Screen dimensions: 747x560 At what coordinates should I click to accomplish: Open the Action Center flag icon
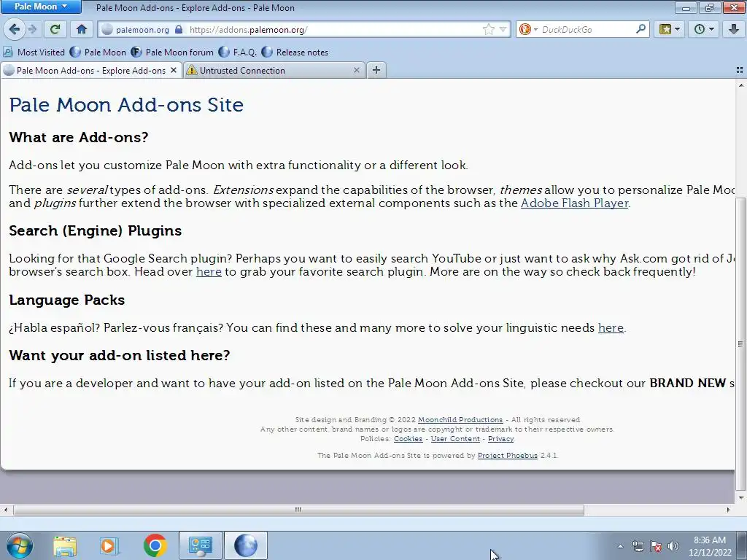(x=656, y=546)
